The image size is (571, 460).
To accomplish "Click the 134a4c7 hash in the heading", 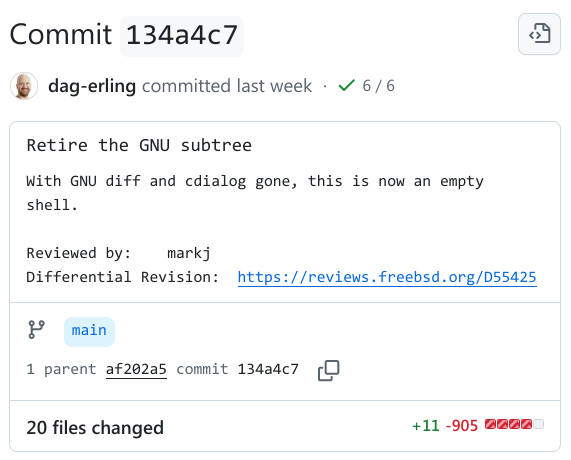I will pyautogui.click(x=182, y=36).
